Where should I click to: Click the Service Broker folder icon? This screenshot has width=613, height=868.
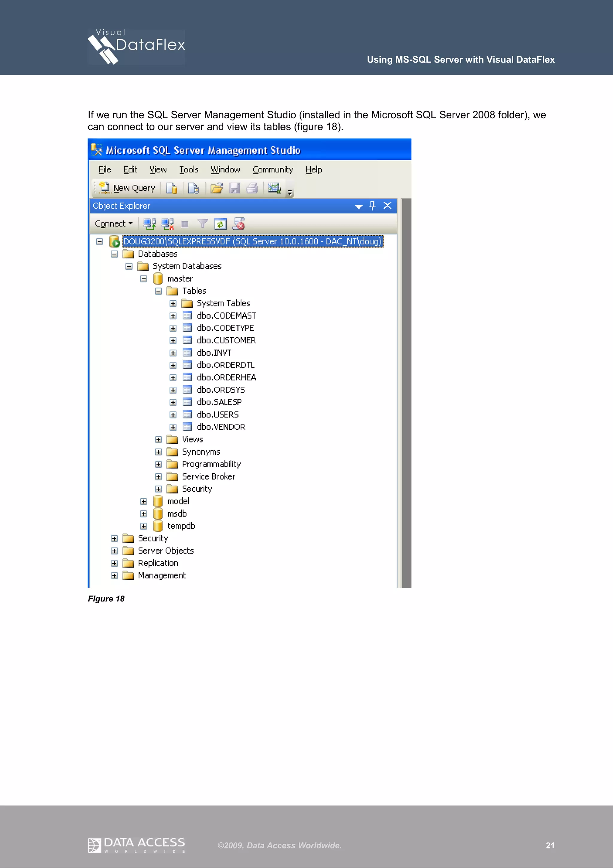(172, 476)
